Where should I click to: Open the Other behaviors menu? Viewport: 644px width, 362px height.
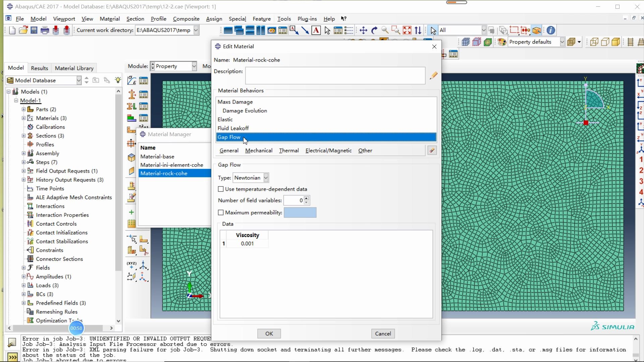coord(365,150)
